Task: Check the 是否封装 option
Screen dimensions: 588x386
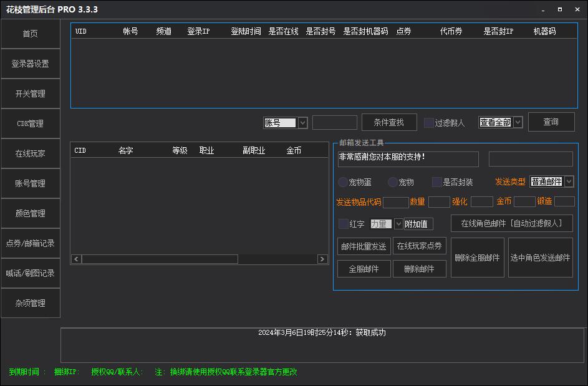Action: coord(435,181)
